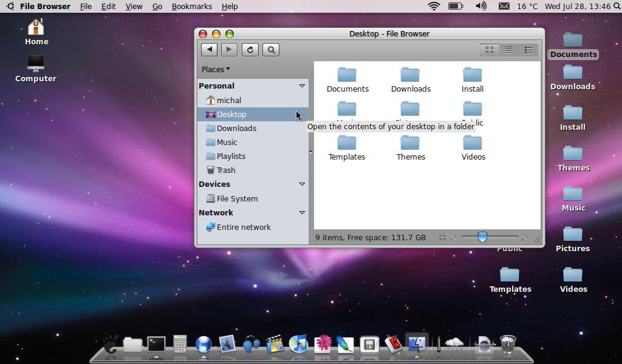Select the Documents folder on the desktop
This screenshot has width=622, height=364.
(x=573, y=45)
